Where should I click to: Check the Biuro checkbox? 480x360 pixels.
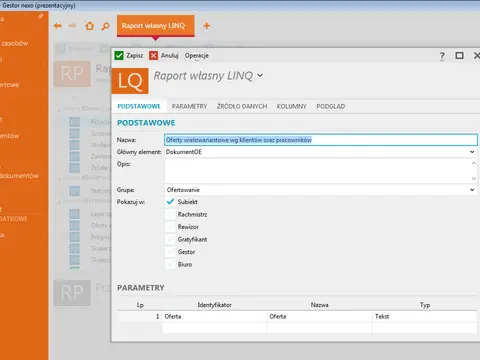170,264
